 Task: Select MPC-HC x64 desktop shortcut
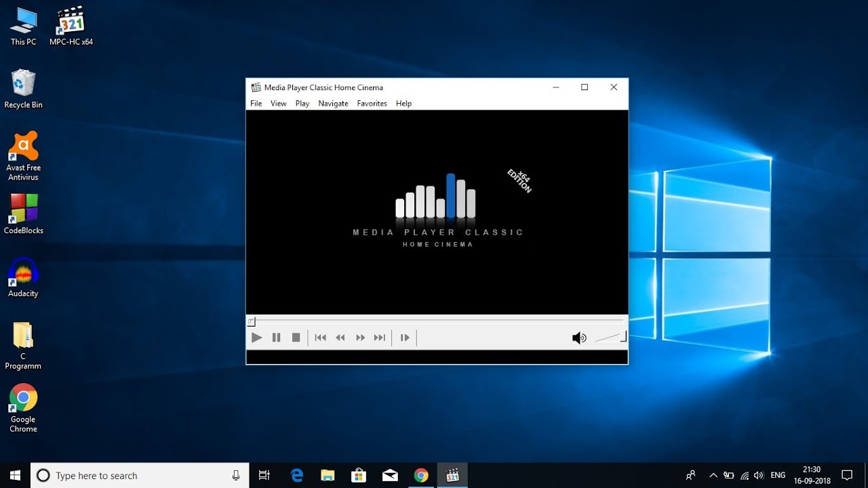click(71, 26)
